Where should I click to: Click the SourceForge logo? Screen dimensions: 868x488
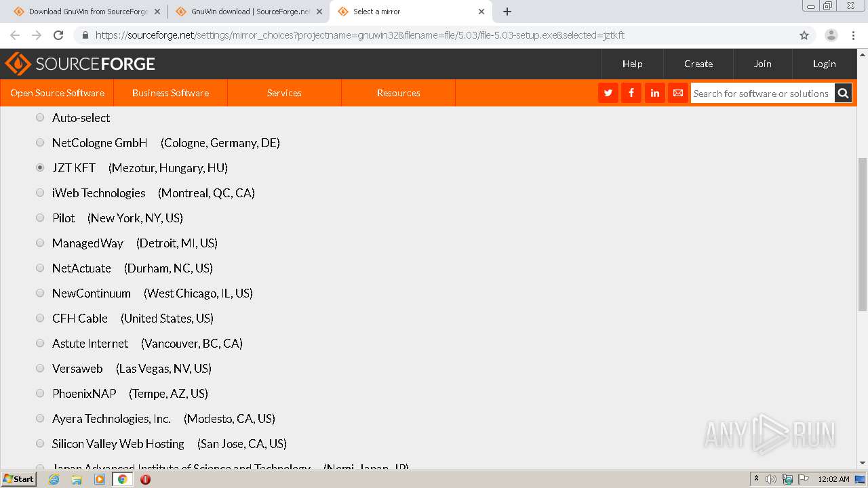coord(80,64)
